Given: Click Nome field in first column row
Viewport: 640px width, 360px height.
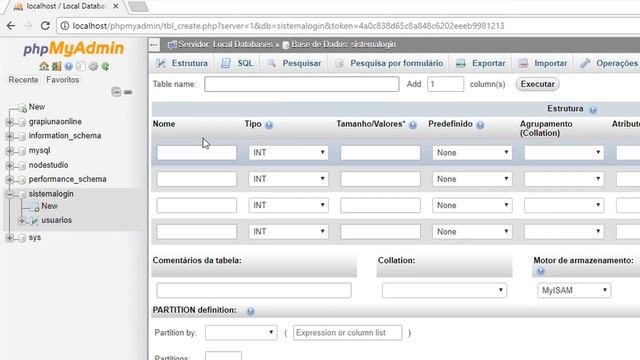Looking at the screenshot, I should (196, 153).
